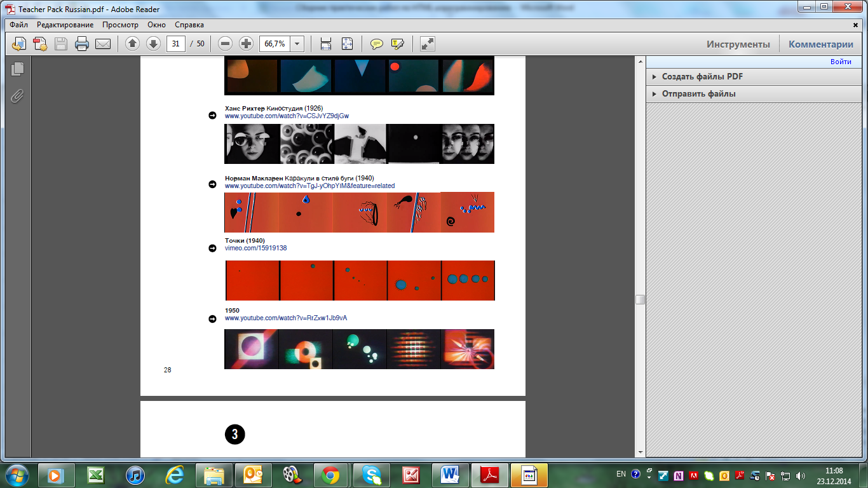Open Google Chrome from the taskbar

point(330,475)
